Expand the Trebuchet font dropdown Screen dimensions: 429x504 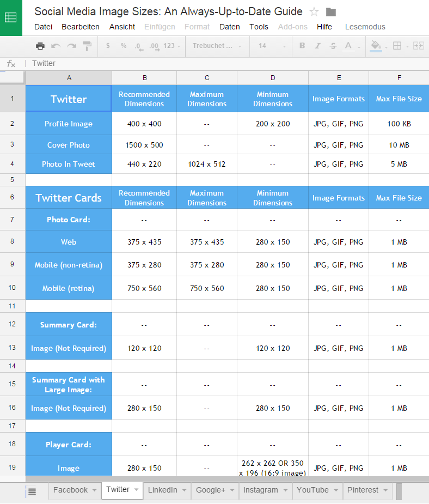point(217,46)
